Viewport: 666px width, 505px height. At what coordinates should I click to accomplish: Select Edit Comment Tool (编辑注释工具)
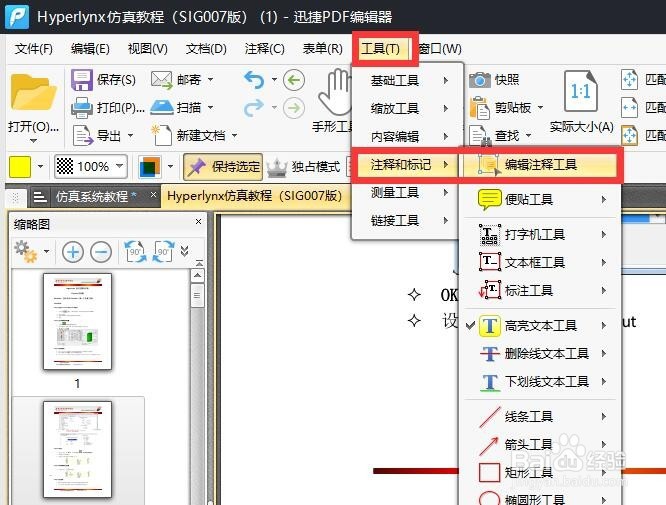click(539, 165)
